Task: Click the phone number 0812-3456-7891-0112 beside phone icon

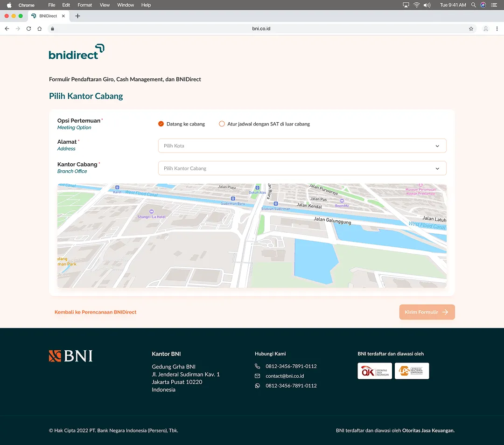Action: tap(291, 366)
